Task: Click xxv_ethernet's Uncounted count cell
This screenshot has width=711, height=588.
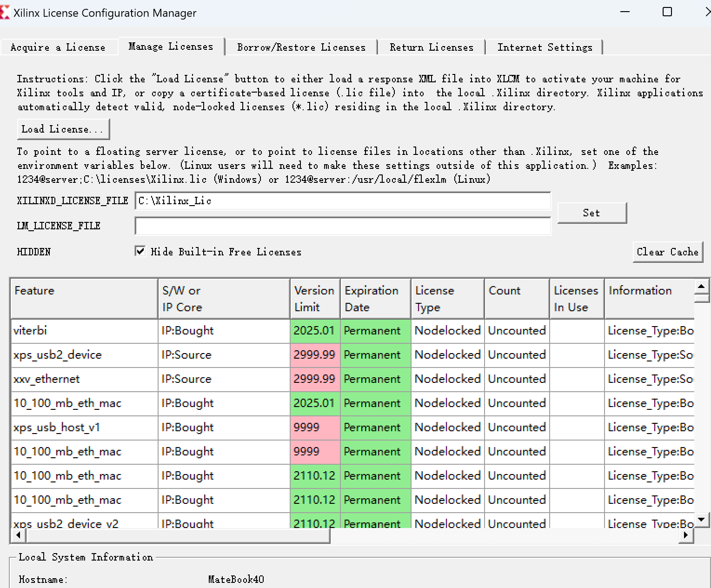Action: (x=517, y=379)
